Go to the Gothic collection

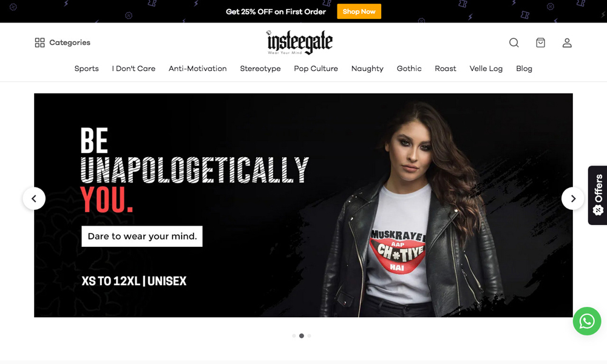[409, 69]
